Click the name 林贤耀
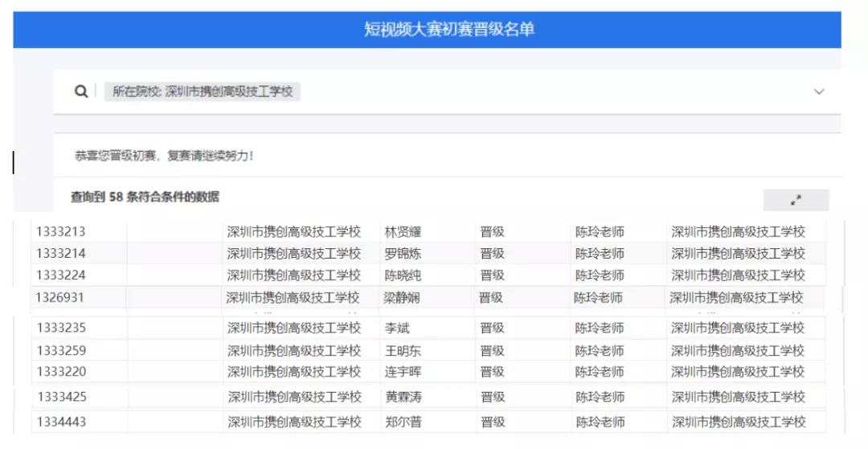 [403, 231]
